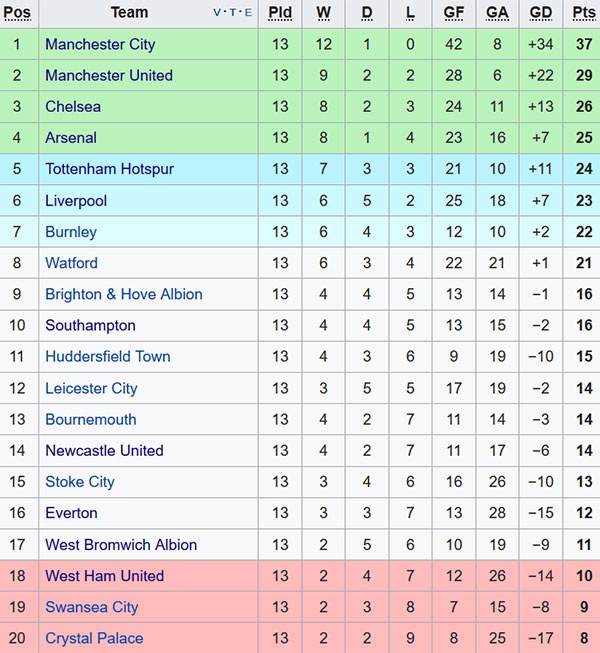The image size is (600, 653).
Task: Open the Burnley team page
Action: [x=71, y=231]
